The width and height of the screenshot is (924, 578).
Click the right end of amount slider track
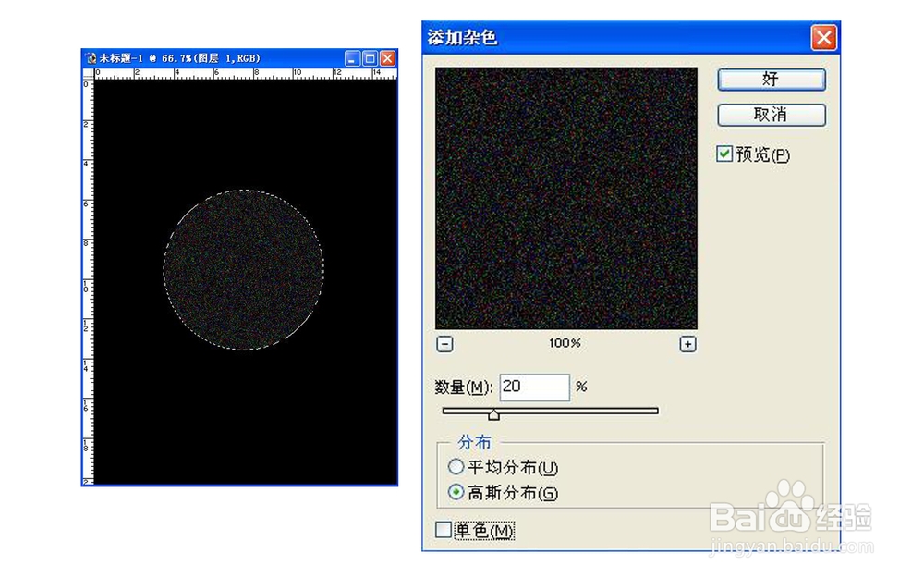click(654, 411)
